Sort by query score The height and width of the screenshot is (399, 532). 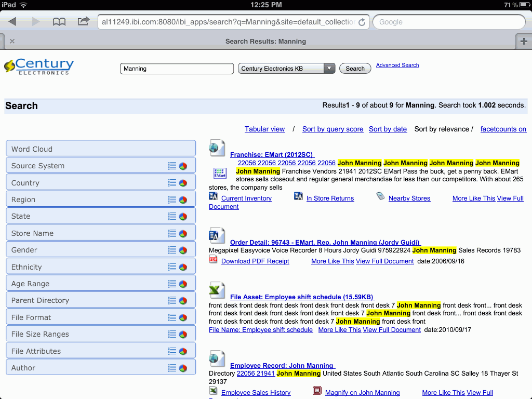333,129
